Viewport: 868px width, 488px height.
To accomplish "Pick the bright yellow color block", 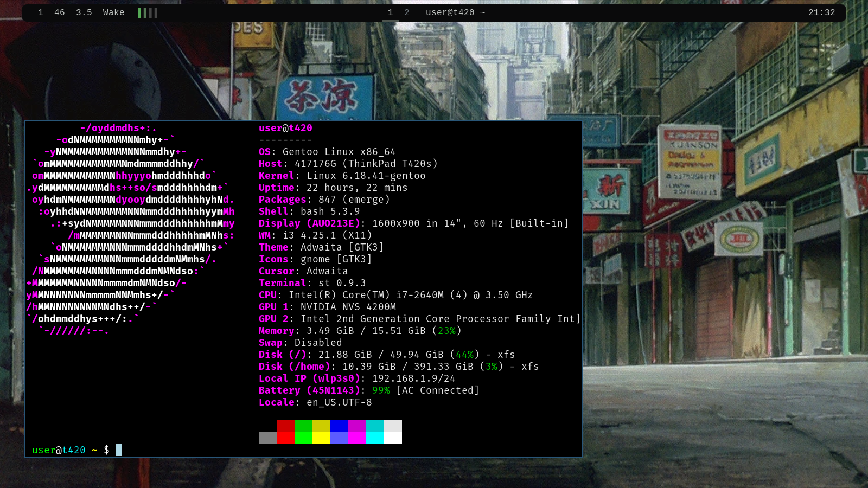I will click(x=321, y=438).
